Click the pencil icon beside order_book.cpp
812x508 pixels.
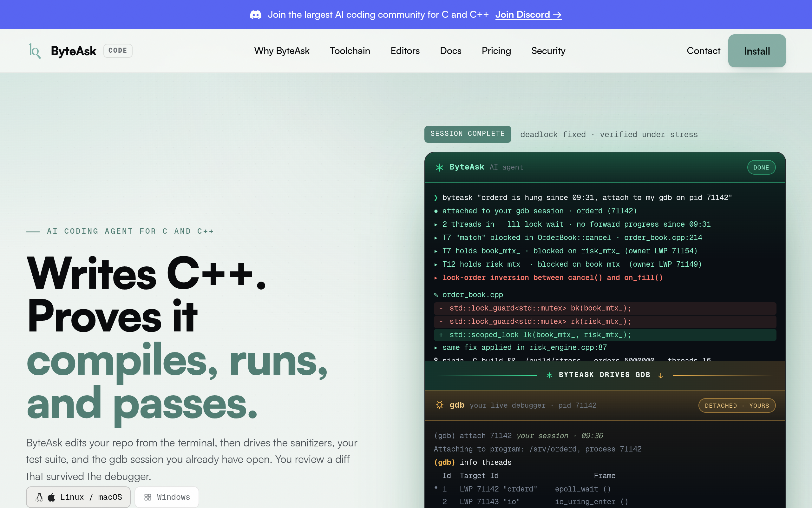436,295
